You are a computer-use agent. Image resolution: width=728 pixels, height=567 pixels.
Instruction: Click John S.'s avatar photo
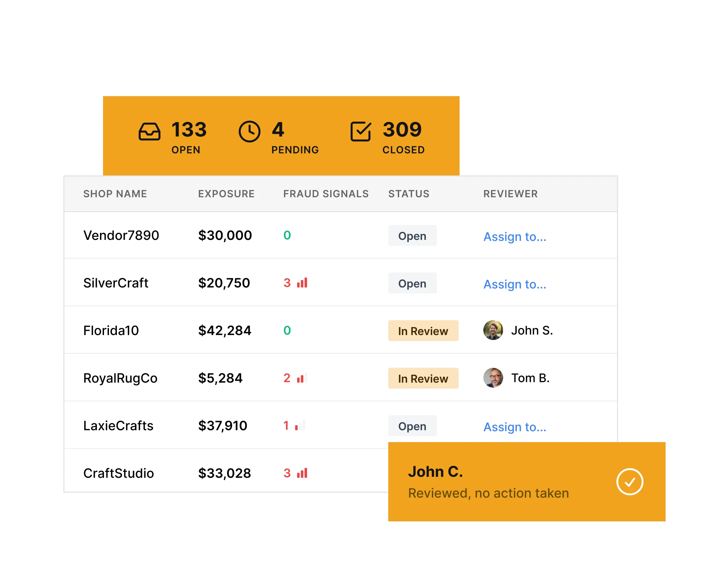click(x=493, y=330)
